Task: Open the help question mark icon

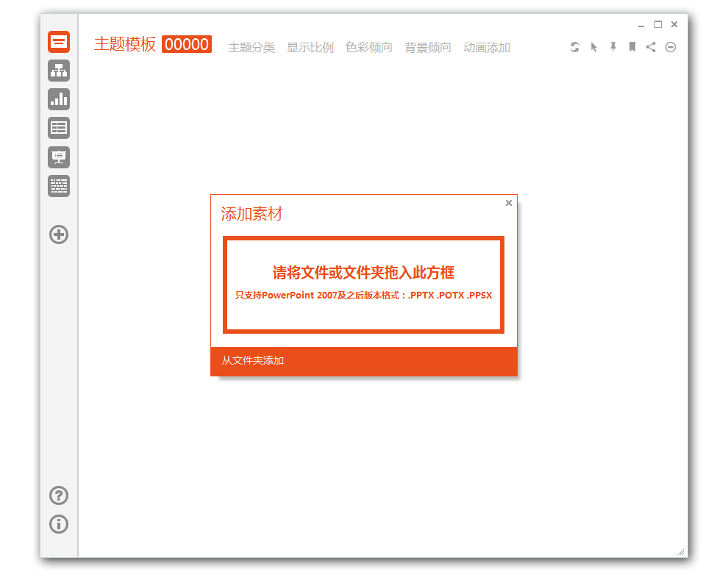Action: (59, 495)
